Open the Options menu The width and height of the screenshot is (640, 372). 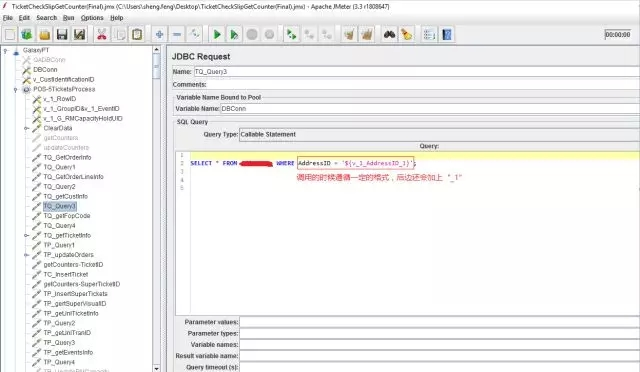pyautogui.click(x=92, y=18)
